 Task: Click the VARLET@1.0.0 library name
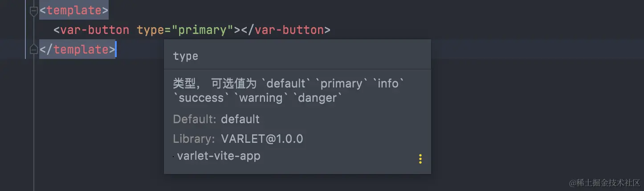[262, 139]
